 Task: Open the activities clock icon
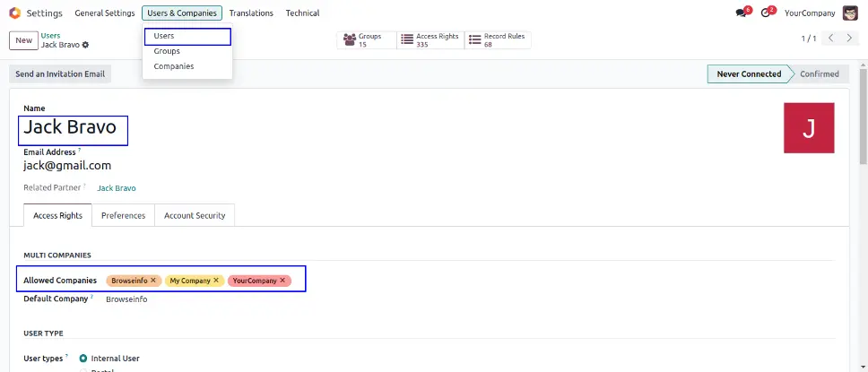[x=766, y=13]
